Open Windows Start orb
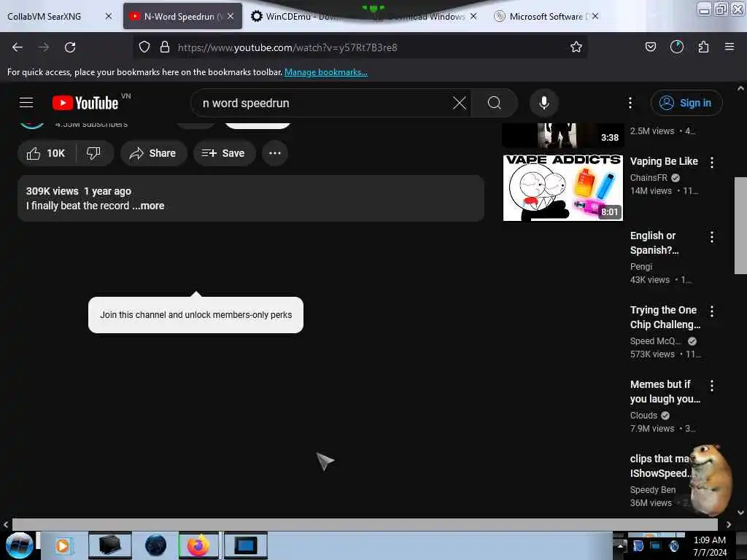This screenshot has width=747, height=560. [x=19, y=545]
